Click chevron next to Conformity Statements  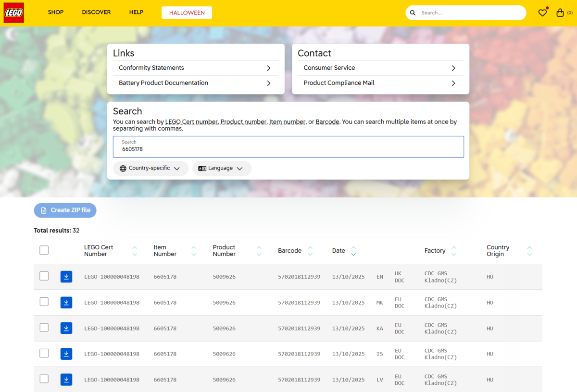point(269,68)
